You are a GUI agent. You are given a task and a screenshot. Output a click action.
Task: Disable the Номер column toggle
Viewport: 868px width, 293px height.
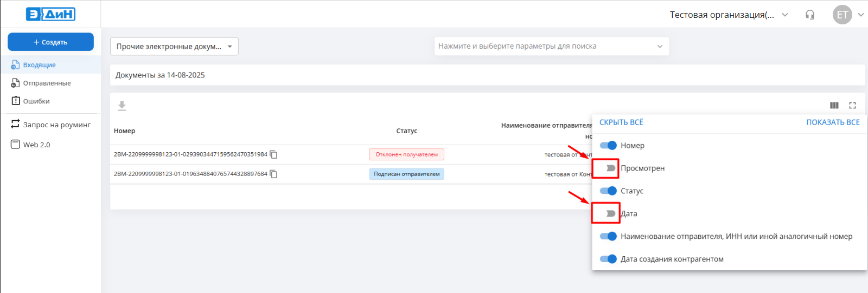pyautogui.click(x=608, y=146)
